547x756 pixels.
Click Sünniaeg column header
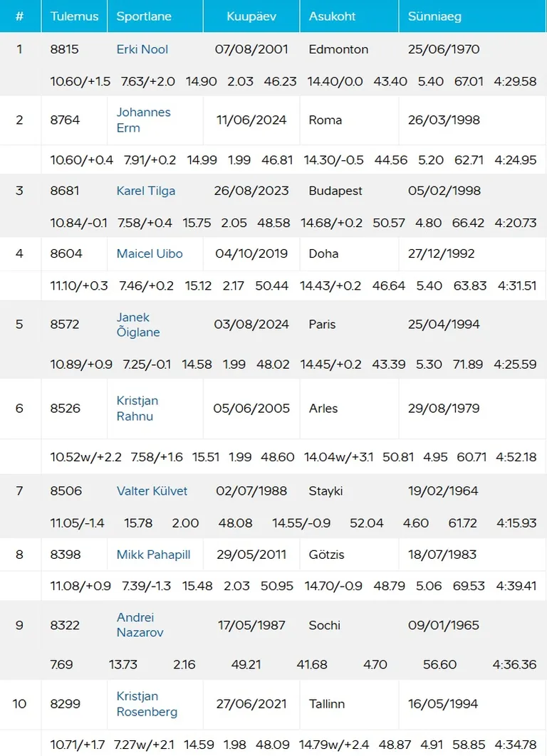point(435,16)
